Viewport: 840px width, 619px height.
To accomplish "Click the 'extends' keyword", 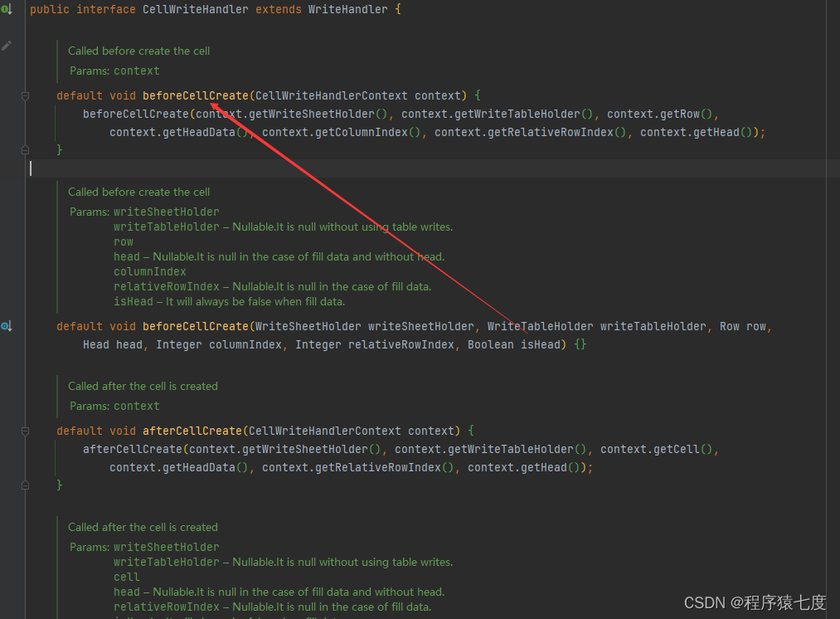I will pyautogui.click(x=278, y=9).
